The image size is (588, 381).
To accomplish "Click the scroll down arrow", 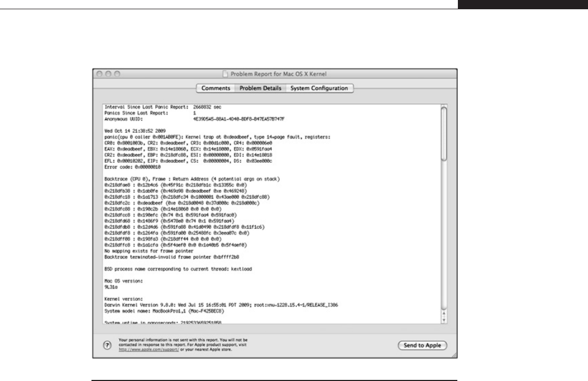I will 444,320.
